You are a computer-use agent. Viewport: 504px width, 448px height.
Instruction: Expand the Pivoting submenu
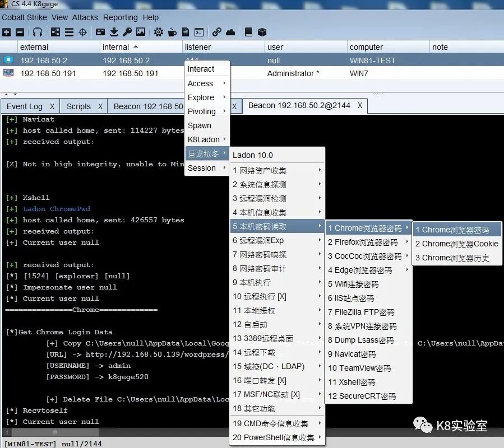[207, 111]
